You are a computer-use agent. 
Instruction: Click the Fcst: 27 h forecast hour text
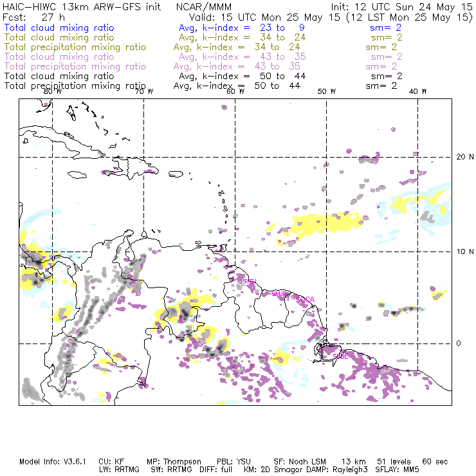(x=33, y=17)
